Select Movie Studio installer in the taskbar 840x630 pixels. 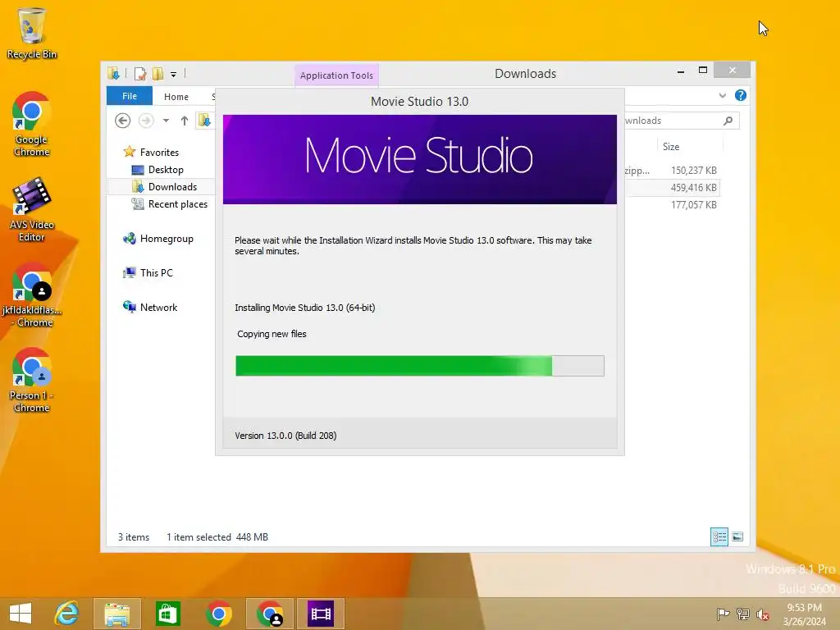(321, 614)
